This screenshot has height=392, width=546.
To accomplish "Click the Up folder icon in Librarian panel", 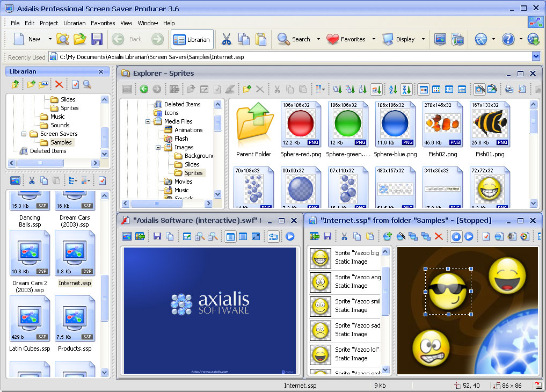I will pos(16,84).
